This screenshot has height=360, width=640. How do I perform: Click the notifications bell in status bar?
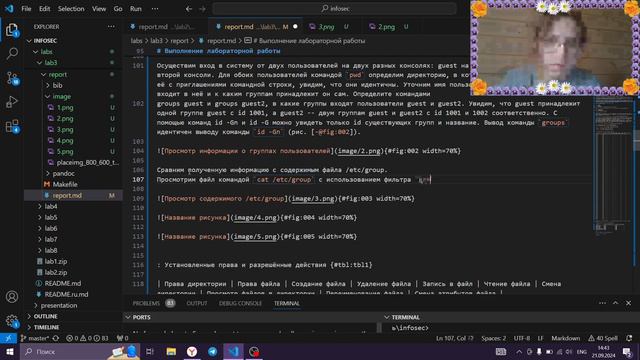[629, 338]
